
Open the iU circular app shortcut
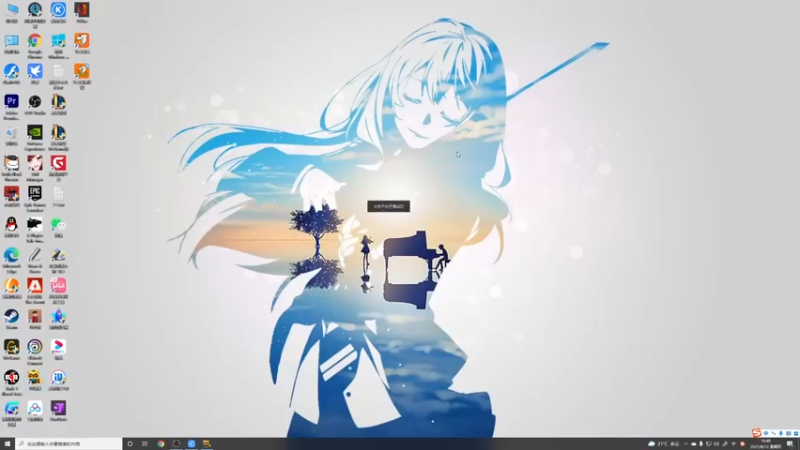click(58, 380)
